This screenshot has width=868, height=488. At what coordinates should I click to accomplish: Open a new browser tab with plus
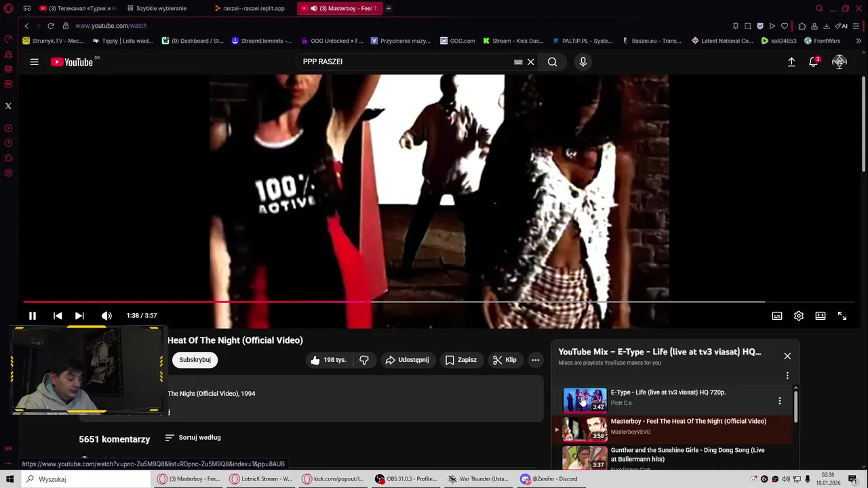tap(389, 8)
